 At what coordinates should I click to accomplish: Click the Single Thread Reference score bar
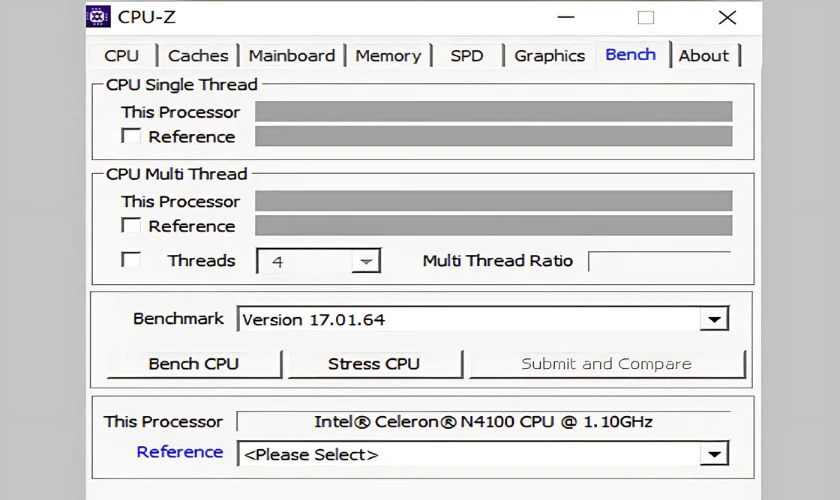pos(493,136)
